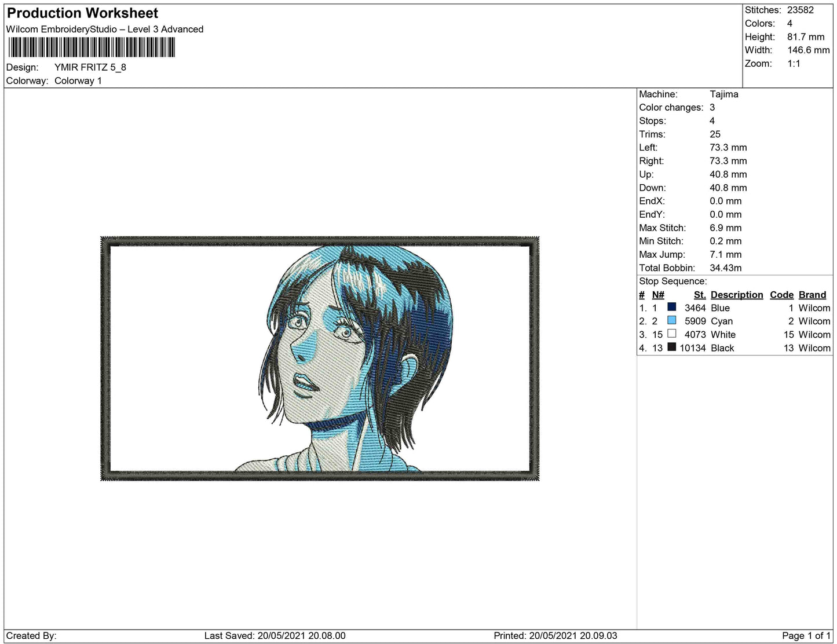This screenshot has width=837, height=644.
Task: Select Black's stitch count "10134"
Action: tap(693, 347)
